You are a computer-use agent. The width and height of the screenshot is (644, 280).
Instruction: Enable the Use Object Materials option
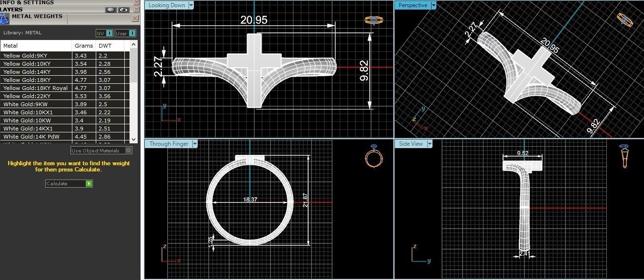(101, 150)
